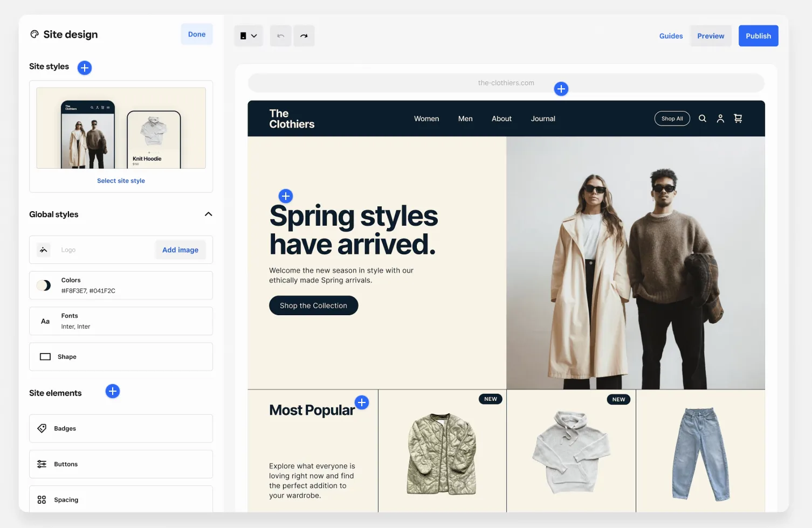Click the site style preview thumbnail
Screen dimensions: 812x528
[x=121, y=128]
